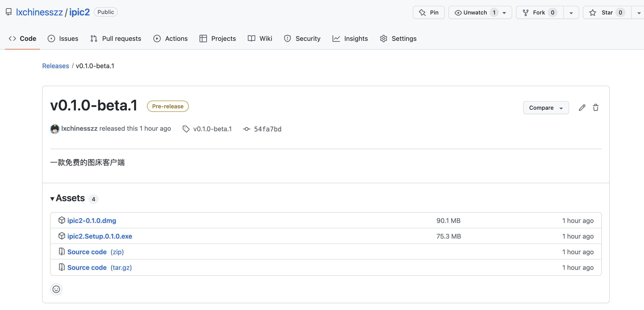Go to Releases breadcrumb link
The image size is (644, 310).
tap(56, 66)
